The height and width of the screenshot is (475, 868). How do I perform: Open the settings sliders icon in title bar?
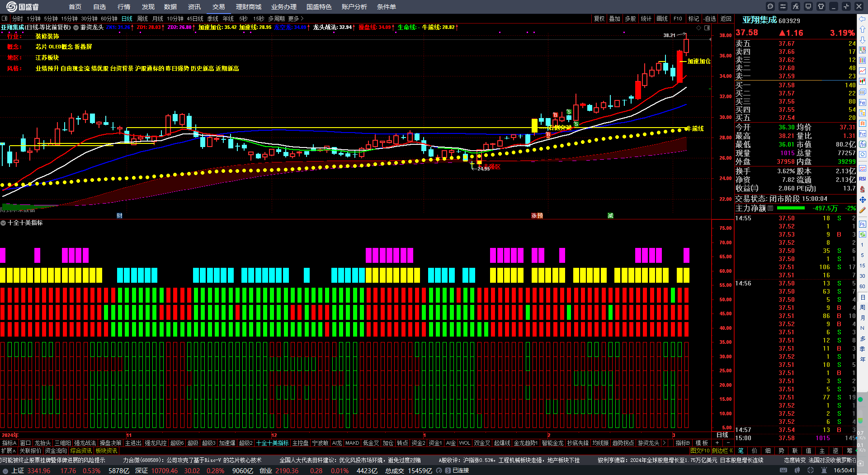point(783,6)
